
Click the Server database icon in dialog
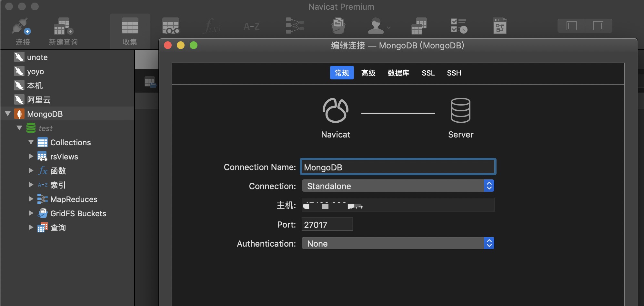click(x=461, y=110)
